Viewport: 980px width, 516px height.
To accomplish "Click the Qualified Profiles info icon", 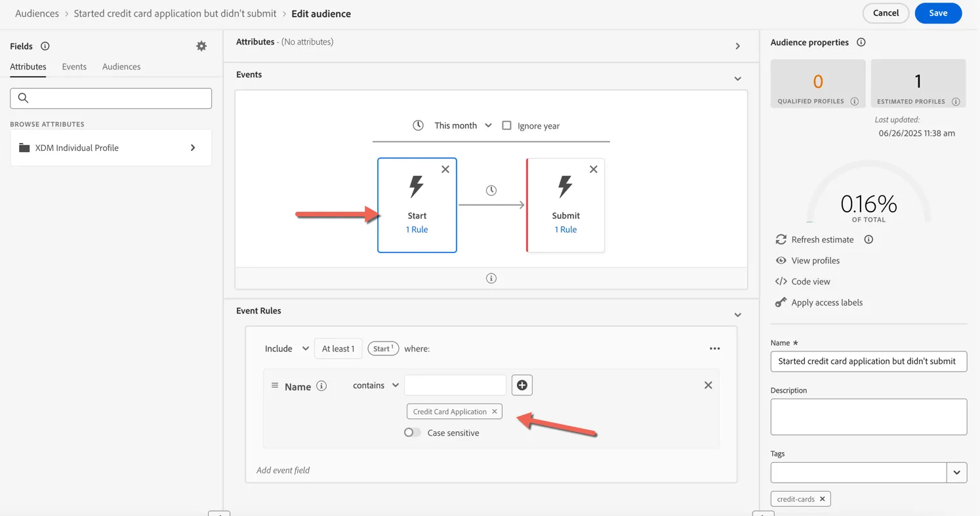I will click(854, 102).
